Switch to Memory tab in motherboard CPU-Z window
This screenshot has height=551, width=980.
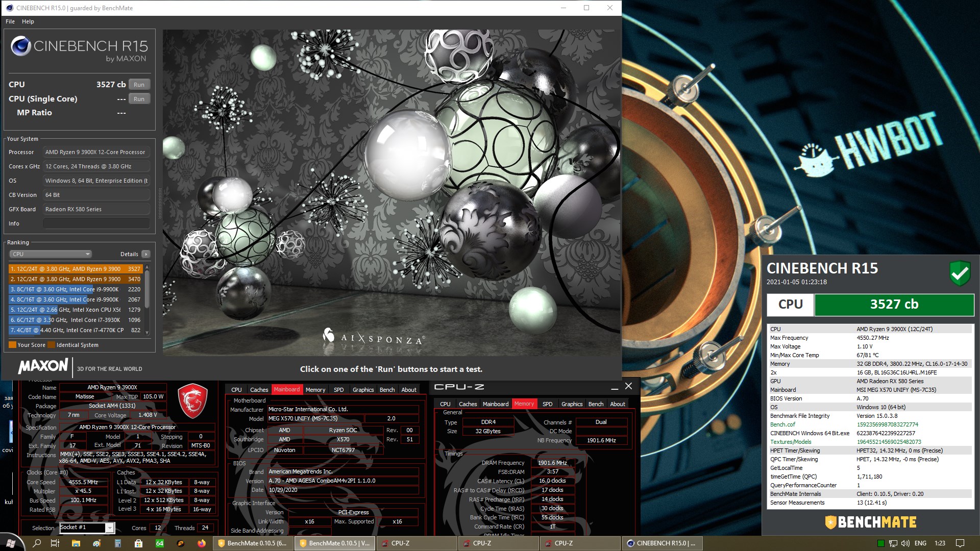tap(315, 390)
